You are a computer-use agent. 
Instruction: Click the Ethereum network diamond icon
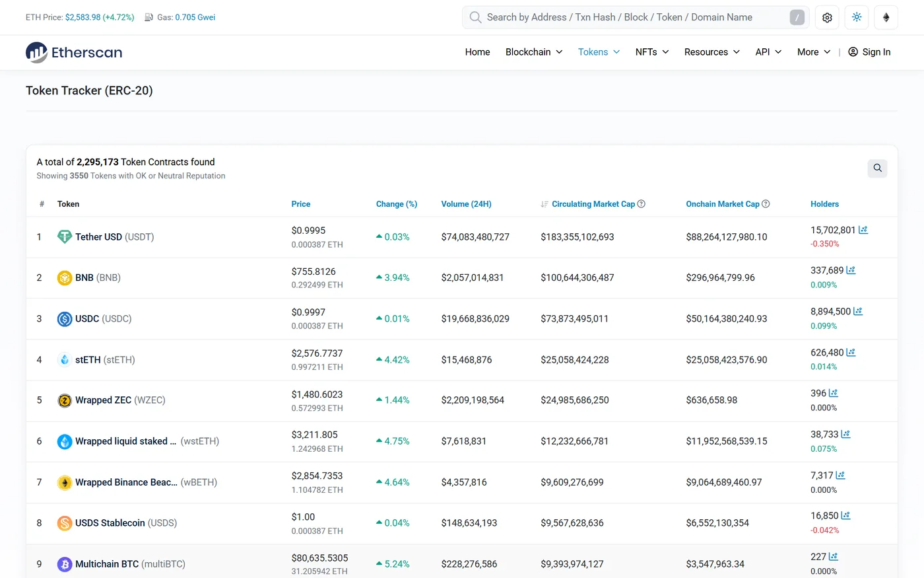(886, 18)
